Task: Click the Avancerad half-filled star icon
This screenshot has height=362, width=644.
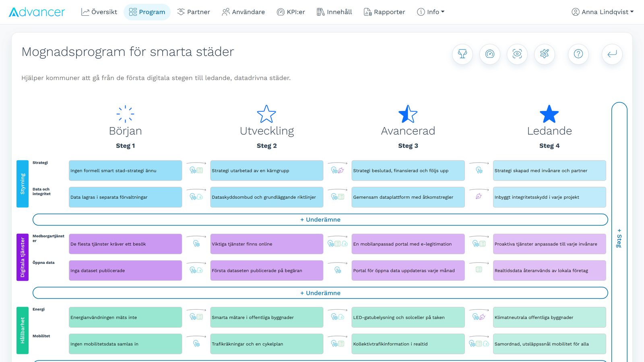Action: pos(408,114)
